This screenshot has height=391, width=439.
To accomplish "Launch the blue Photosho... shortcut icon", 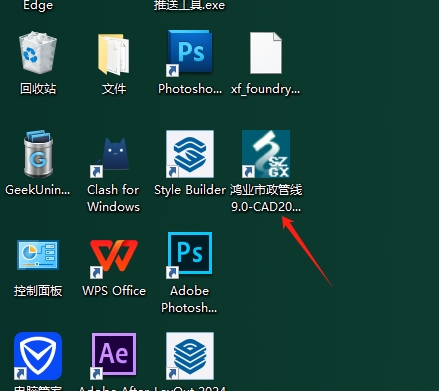I will [190, 53].
